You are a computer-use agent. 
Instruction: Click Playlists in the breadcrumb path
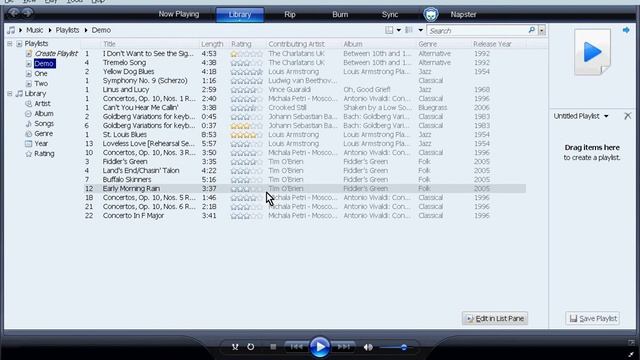pos(67,30)
